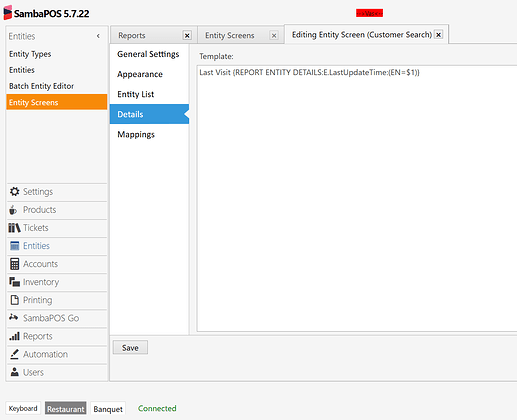Viewport: 517px width, 420px height.
Task: Click the Printing page icon
Action: (14, 300)
